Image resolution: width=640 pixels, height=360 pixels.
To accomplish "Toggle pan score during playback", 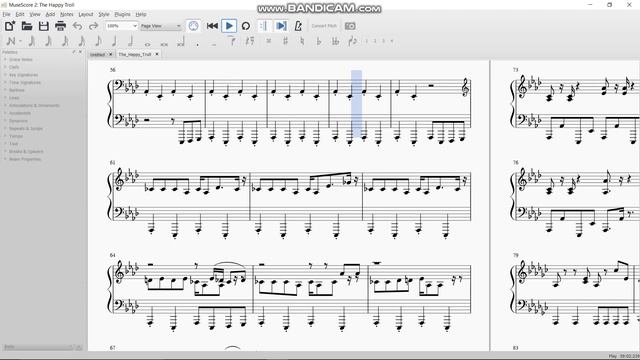I will coord(281,26).
